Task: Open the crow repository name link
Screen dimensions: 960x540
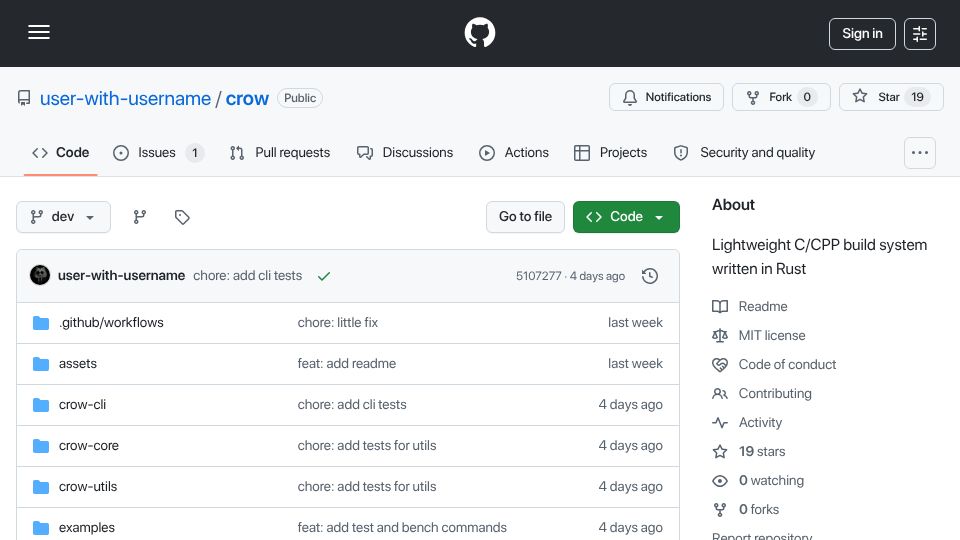Action: pyautogui.click(x=247, y=99)
